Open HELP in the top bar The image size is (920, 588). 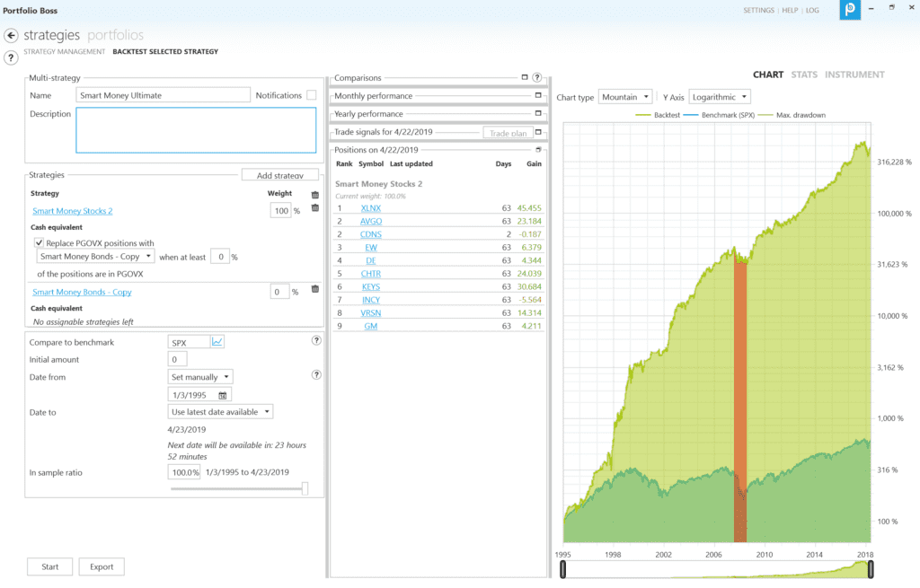pos(790,10)
